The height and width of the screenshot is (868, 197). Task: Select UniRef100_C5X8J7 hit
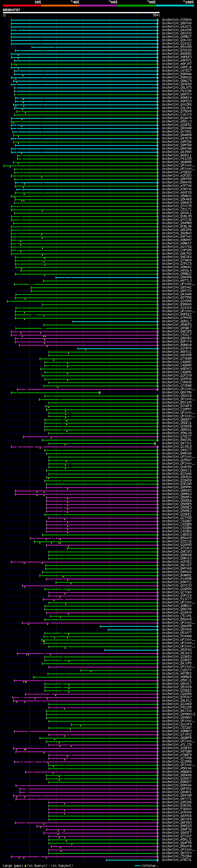(x=176, y=335)
